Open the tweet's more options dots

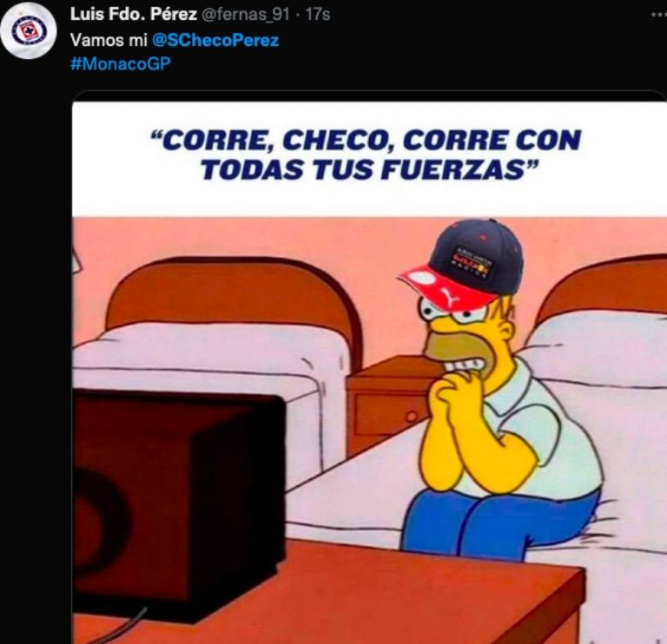[659, 15]
